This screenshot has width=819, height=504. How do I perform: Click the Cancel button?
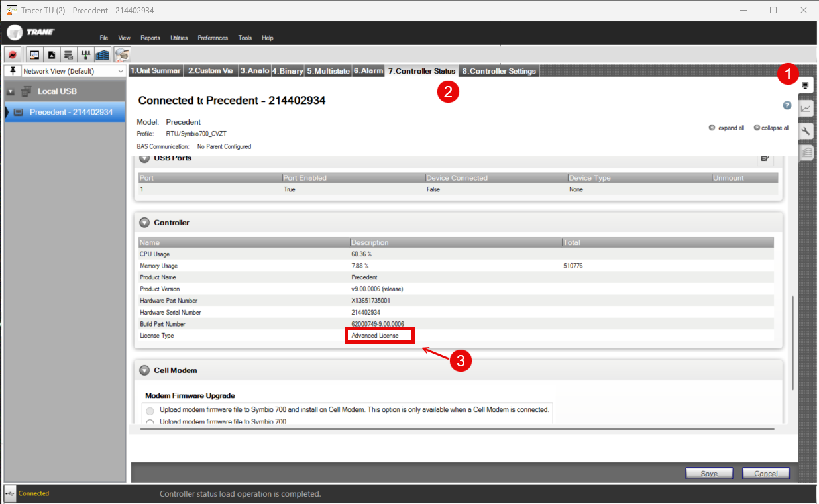[766, 473]
